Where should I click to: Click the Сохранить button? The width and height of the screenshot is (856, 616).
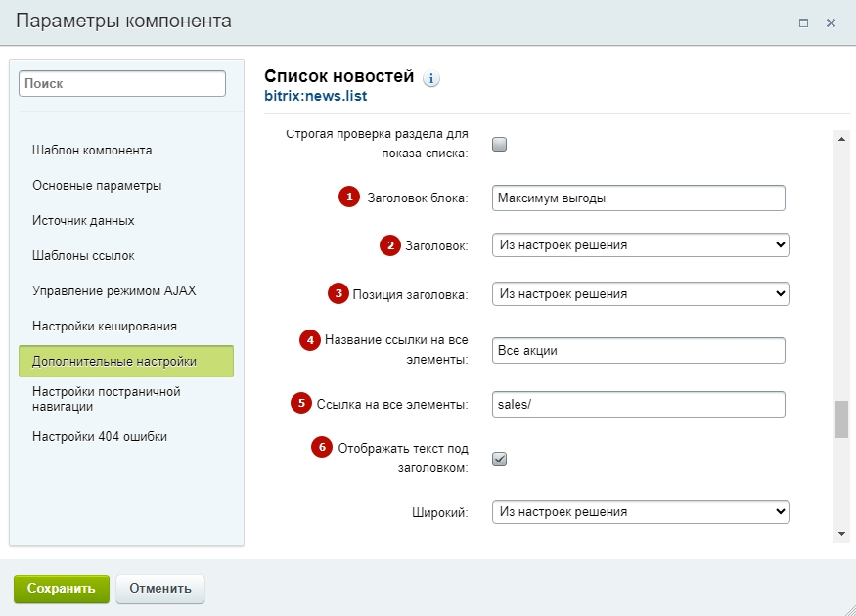62,589
